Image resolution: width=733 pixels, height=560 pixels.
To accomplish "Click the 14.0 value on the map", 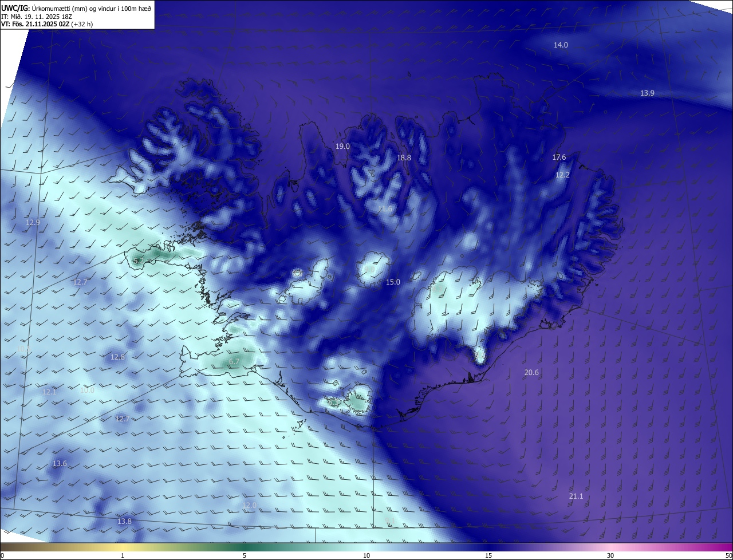I will point(561,45).
